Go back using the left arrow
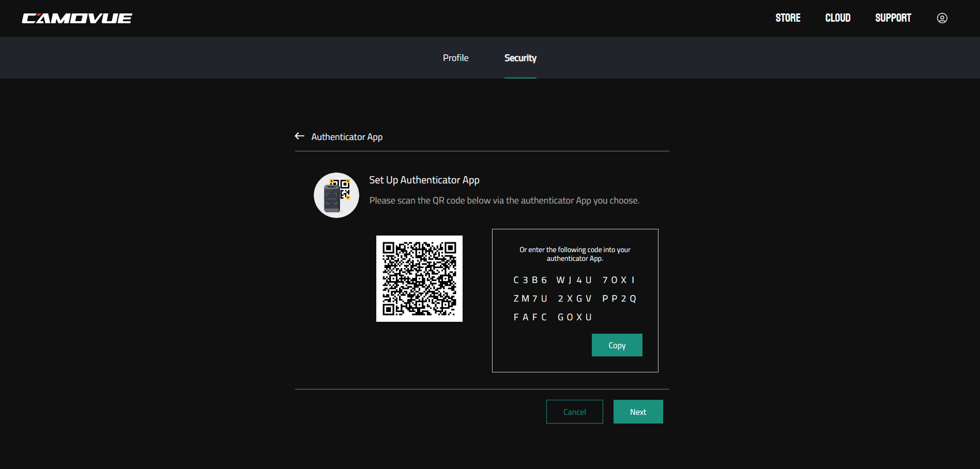This screenshot has height=469, width=980. click(299, 136)
